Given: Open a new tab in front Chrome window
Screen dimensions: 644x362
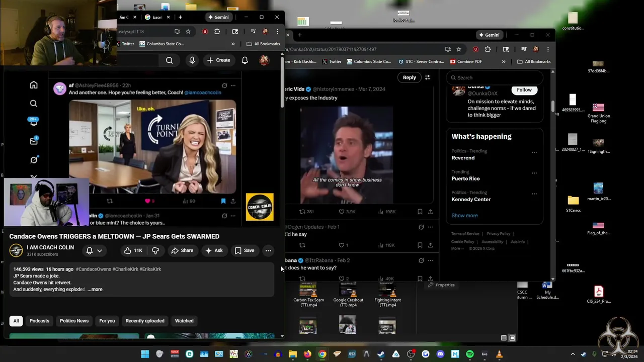Looking at the screenshot, I should [180, 17].
